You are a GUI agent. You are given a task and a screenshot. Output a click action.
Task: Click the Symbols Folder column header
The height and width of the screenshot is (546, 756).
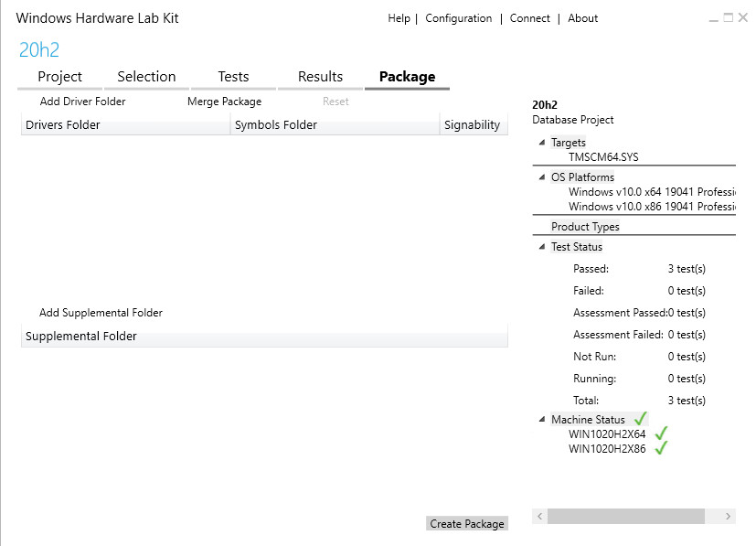(x=335, y=125)
